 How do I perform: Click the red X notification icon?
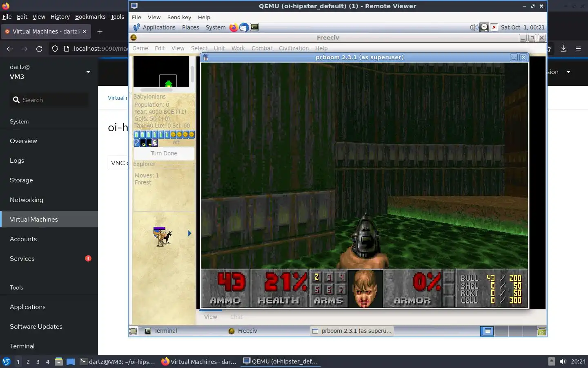click(x=494, y=27)
